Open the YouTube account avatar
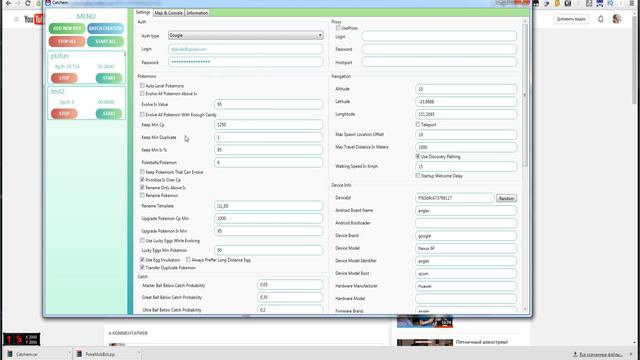 (617, 19)
